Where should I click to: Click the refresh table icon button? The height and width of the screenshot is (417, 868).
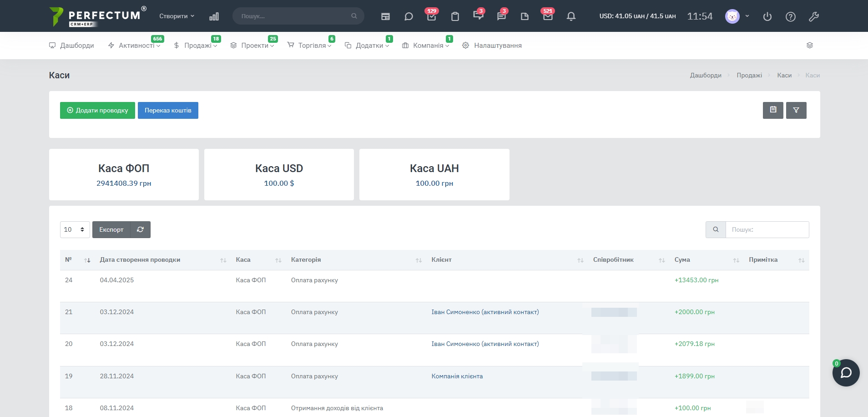click(x=140, y=229)
